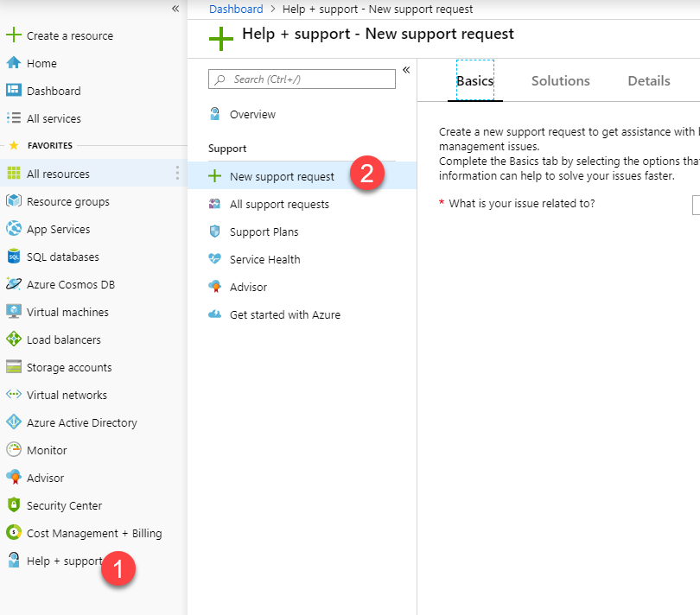Click the Azure Active Directory label
Viewport: 700px width, 615px height.
(82, 422)
